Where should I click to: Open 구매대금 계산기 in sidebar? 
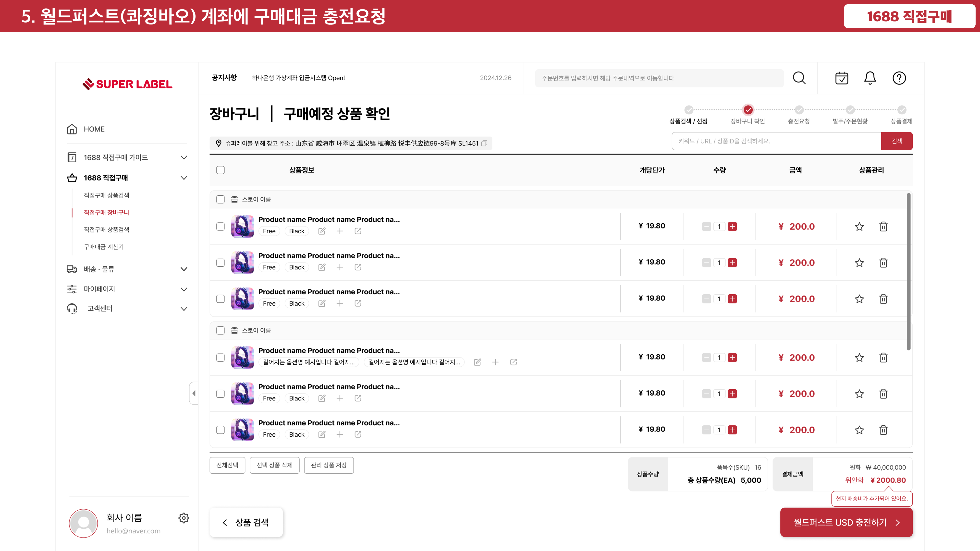click(103, 247)
